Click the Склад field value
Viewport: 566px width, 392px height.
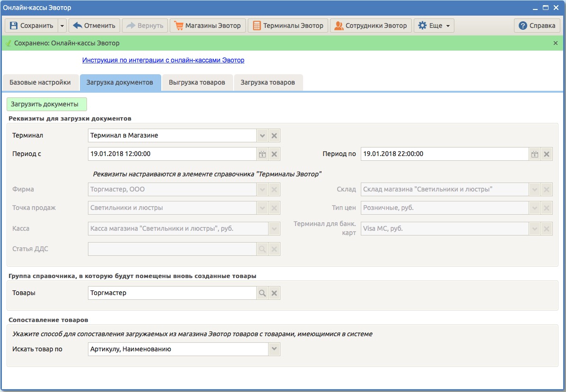tap(444, 190)
